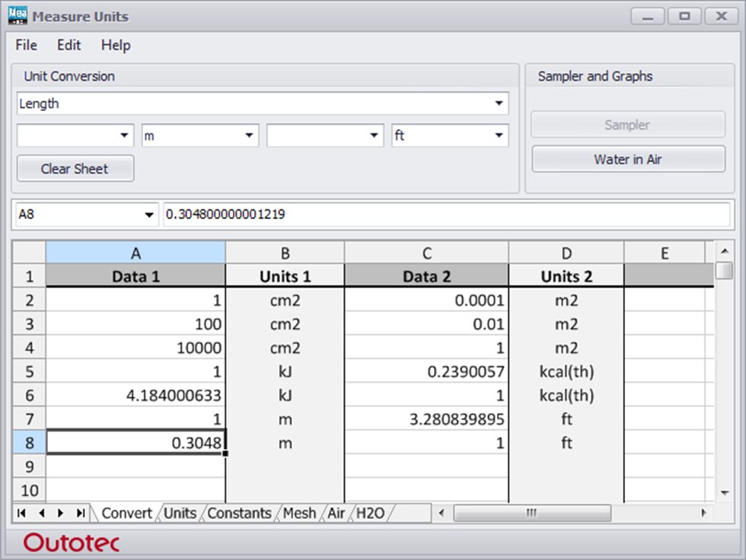Image resolution: width=746 pixels, height=560 pixels.
Task: Open the Length conversion category dropdown
Action: [x=499, y=103]
